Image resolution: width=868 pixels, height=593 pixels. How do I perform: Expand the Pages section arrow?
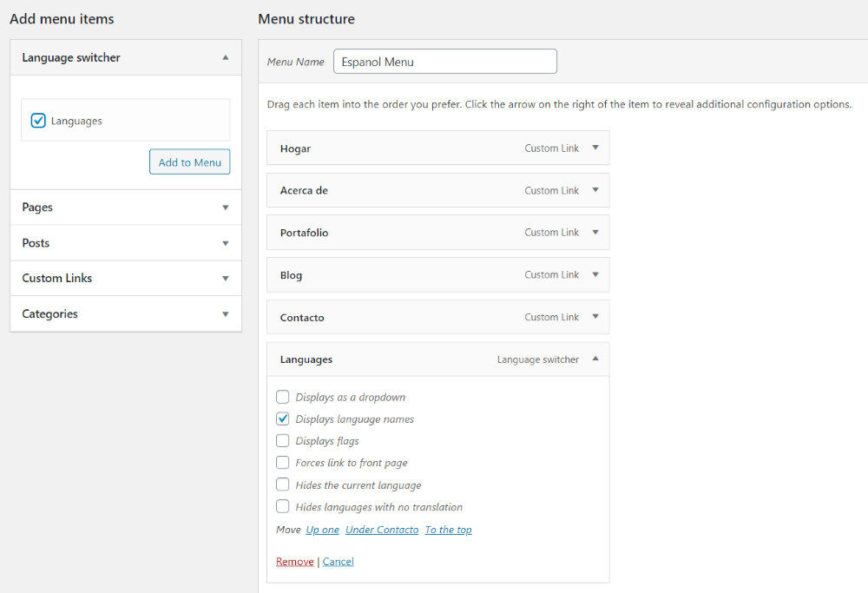click(226, 208)
